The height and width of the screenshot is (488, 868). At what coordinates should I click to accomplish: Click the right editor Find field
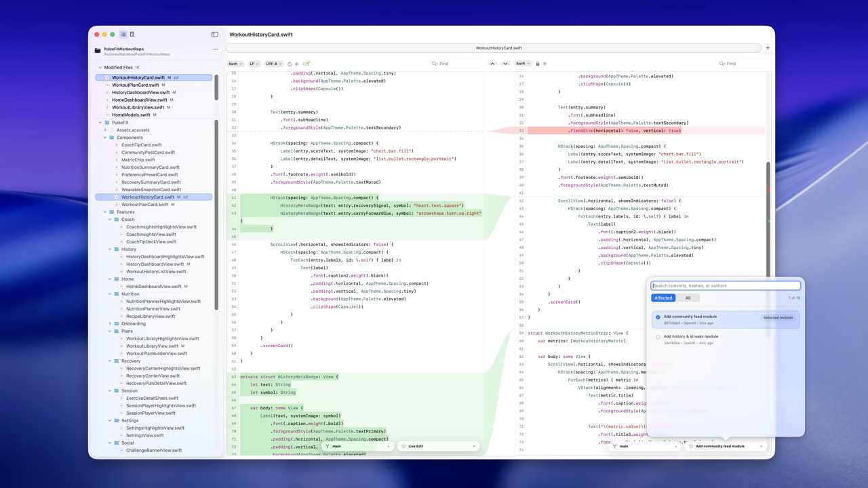743,64
